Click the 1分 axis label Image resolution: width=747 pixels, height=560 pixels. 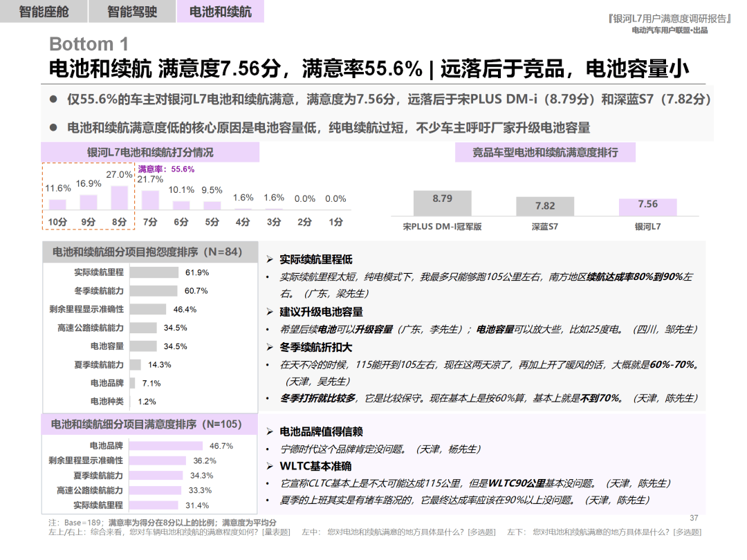[x=336, y=222]
